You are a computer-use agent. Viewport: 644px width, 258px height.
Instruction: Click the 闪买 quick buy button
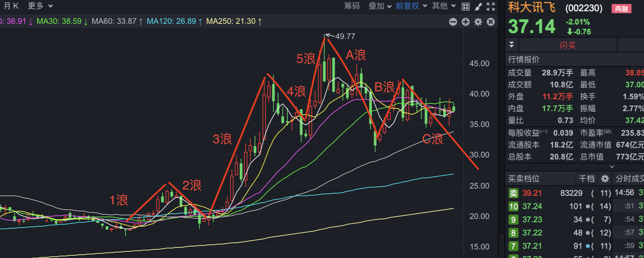coord(568,45)
